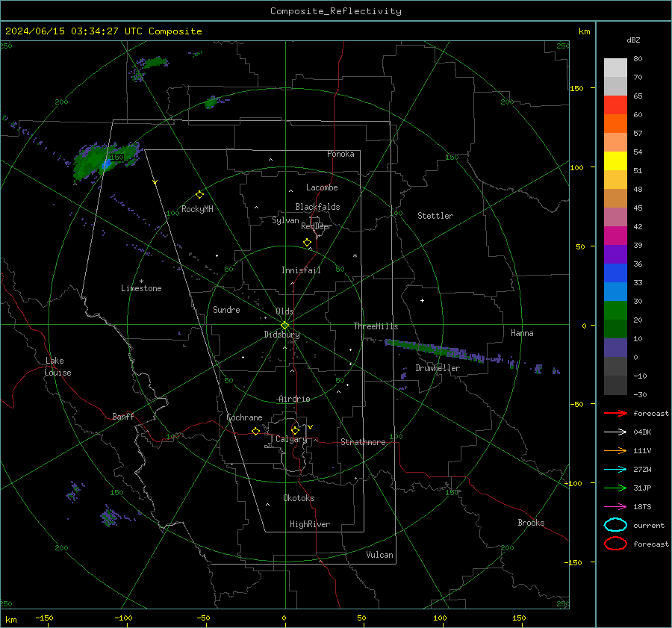
Task: Click the asterisk marker above Limestone
Action: coord(141,282)
